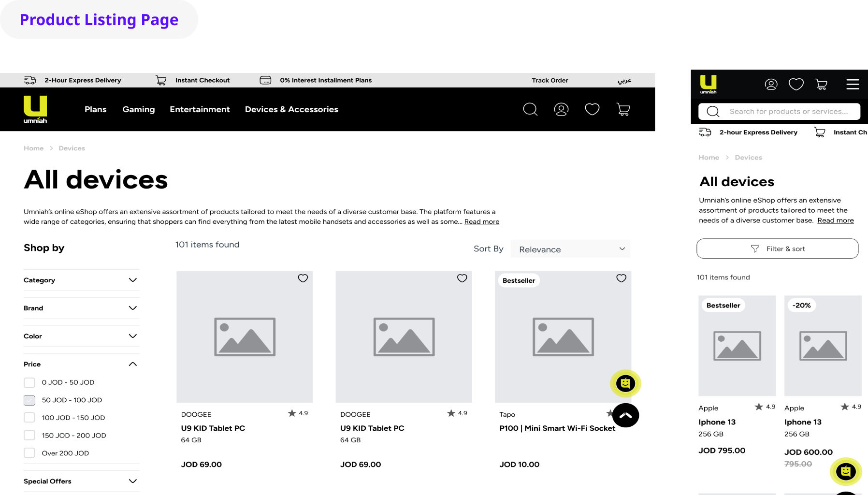Screen dimensions: 868x495
Task: Click P100 | Mini Smart Wi-Fi Socket title
Action: coord(557,428)
